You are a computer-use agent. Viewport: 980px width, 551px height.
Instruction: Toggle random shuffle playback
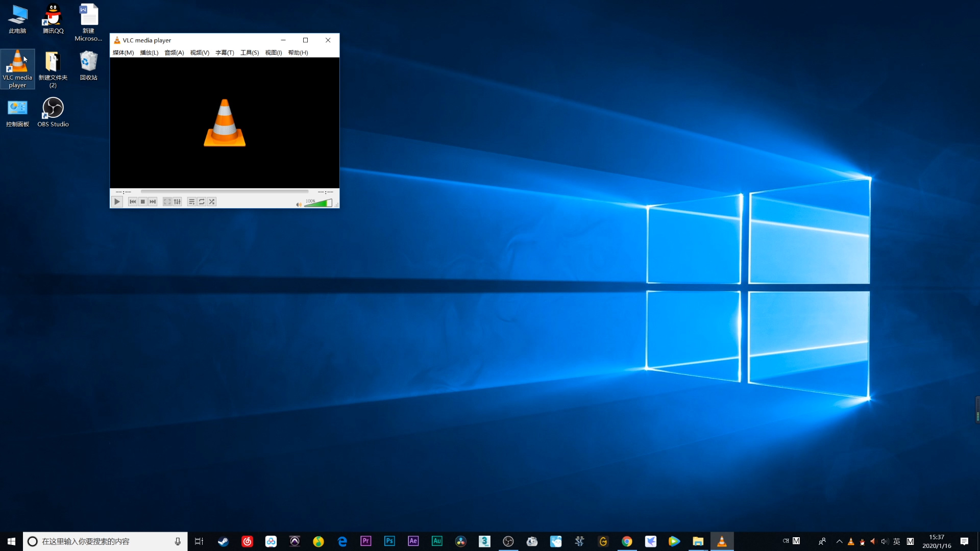tap(212, 202)
